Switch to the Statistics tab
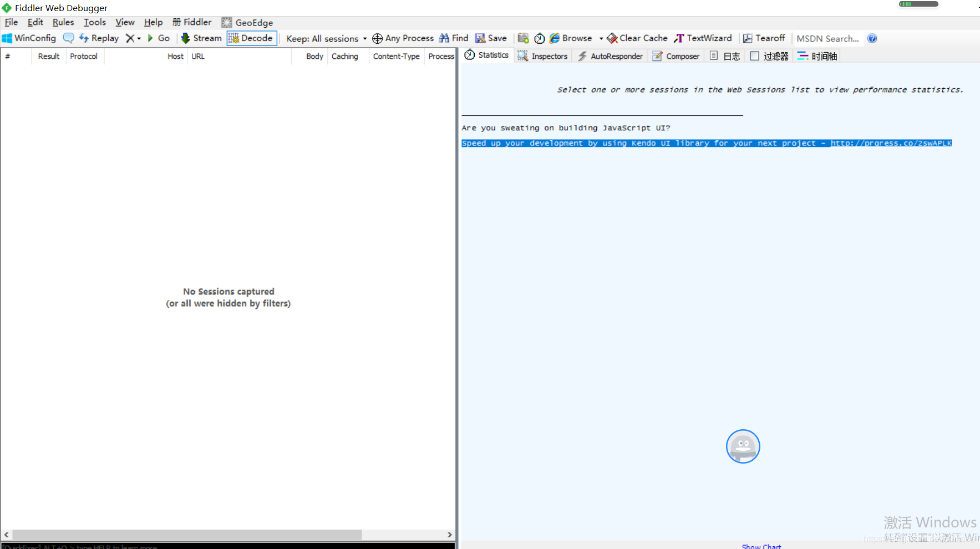Viewport: 980px width, 549px height. point(486,55)
